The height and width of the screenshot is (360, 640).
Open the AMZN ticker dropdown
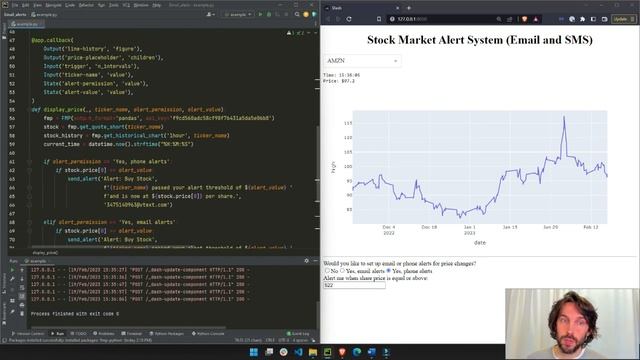coord(362,61)
